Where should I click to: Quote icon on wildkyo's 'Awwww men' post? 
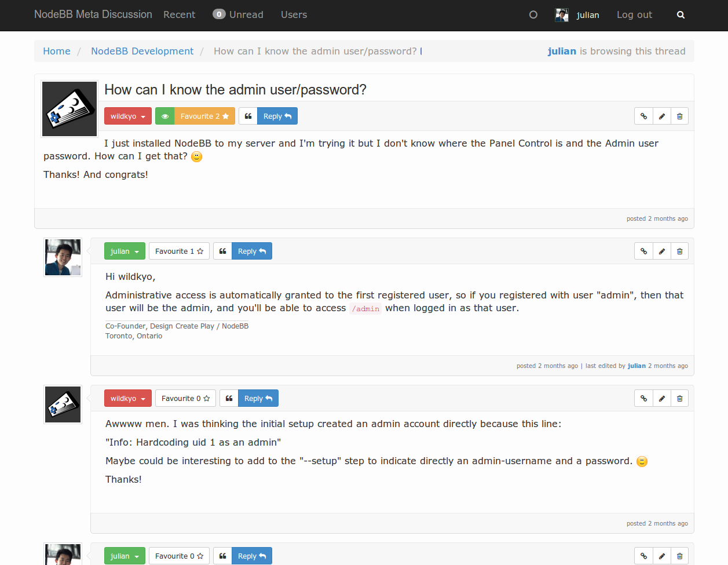pyautogui.click(x=229, y=399)
